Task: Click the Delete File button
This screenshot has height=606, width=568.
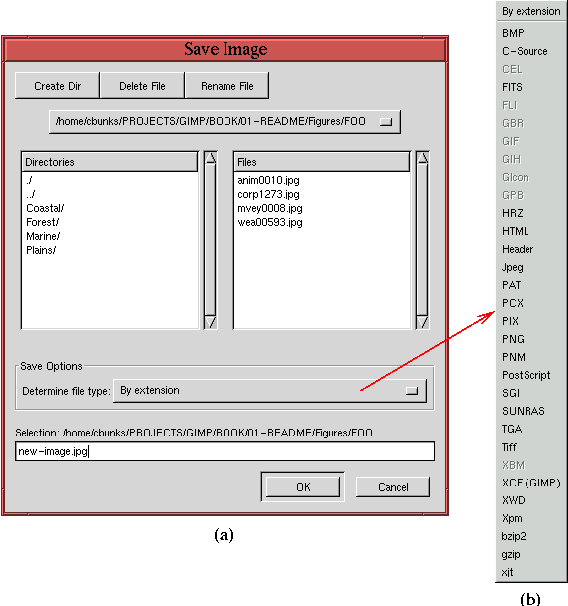Action: 142,85
